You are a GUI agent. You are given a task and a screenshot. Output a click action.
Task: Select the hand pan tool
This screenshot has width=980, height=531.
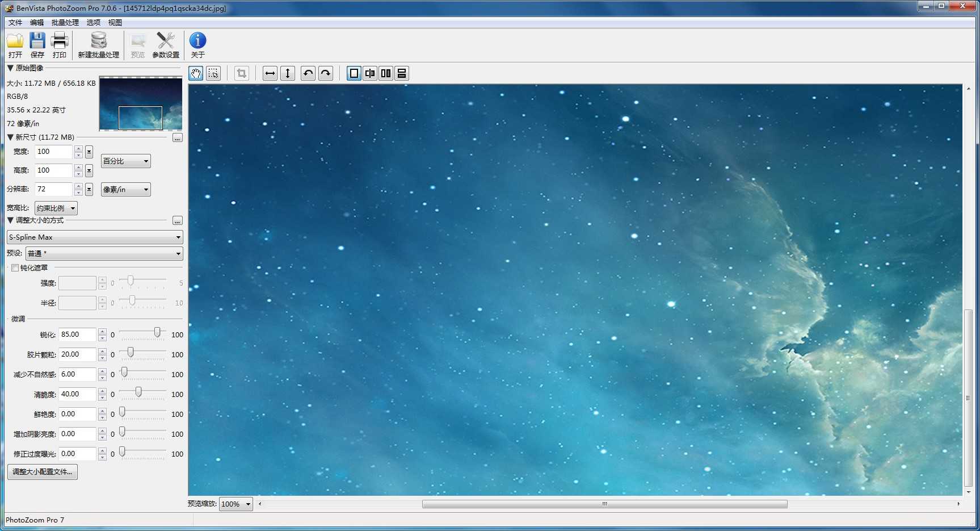point(196,73)
